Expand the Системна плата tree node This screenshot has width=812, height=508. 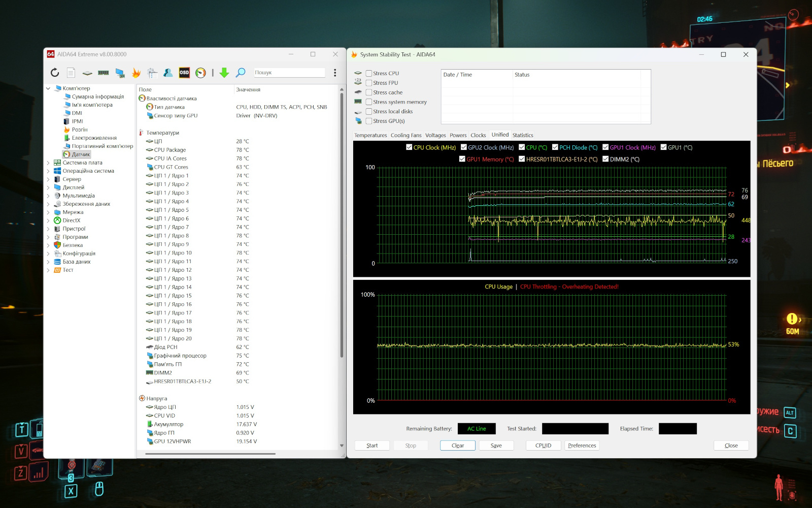click(x=48, y=163)
